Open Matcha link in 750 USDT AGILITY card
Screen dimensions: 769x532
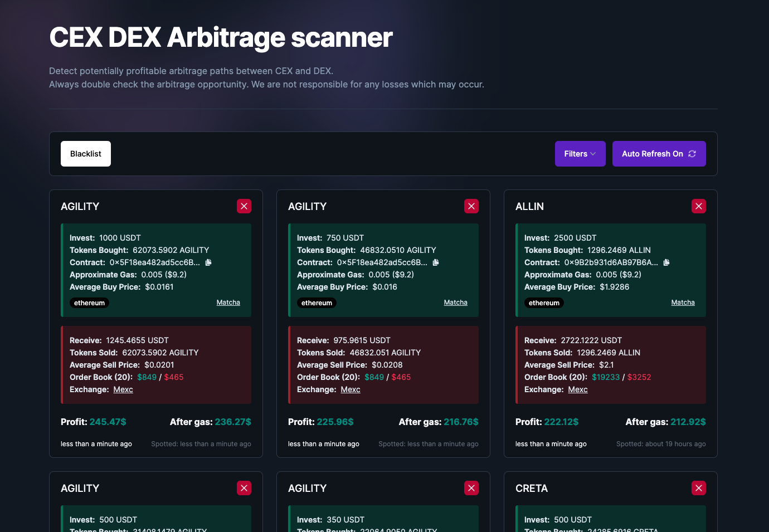coord(455,302)
